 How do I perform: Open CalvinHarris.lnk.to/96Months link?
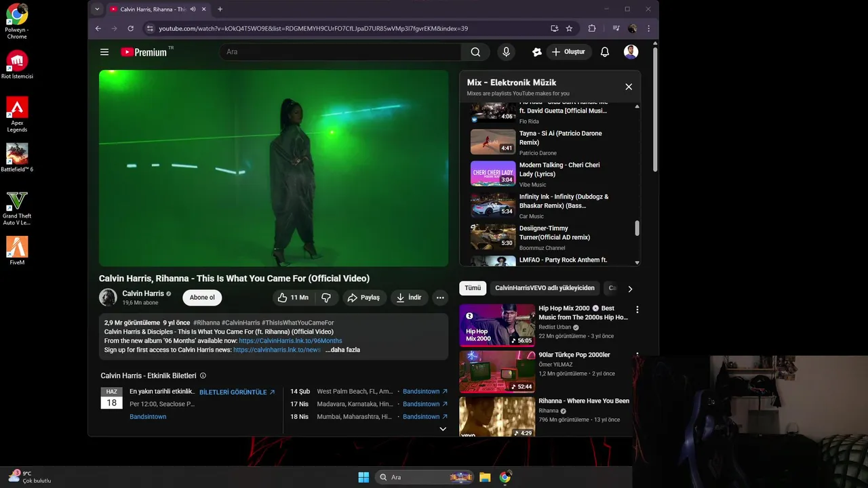coord(290,341)
